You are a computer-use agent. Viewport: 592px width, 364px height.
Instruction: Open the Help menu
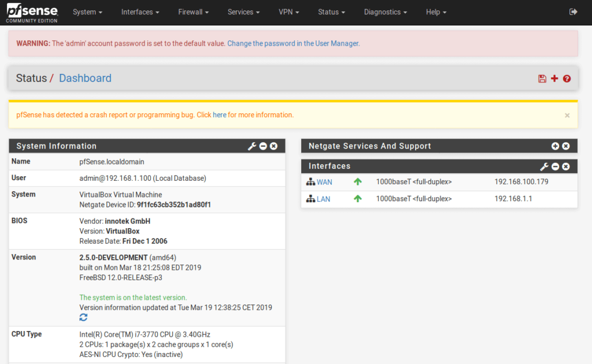coord(435,12)
